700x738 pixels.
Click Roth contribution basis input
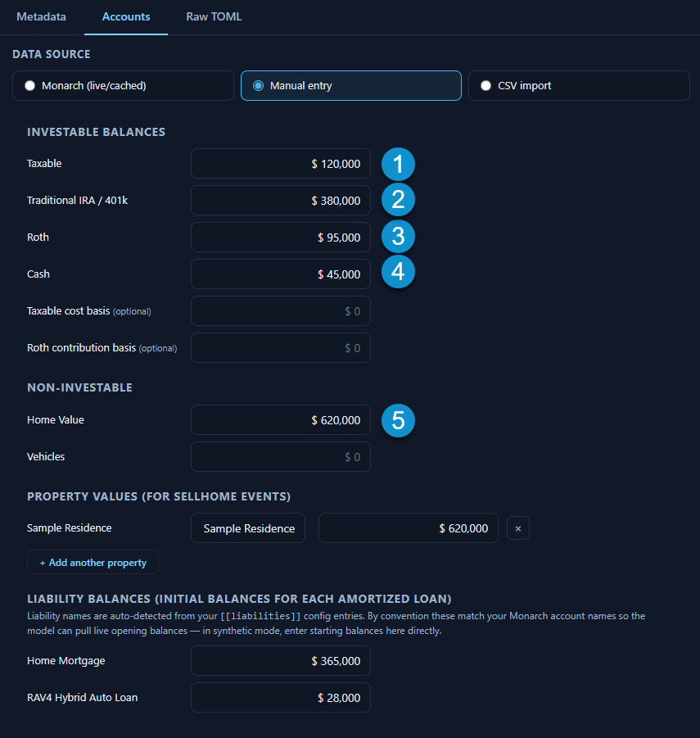[x=281, y=348]
